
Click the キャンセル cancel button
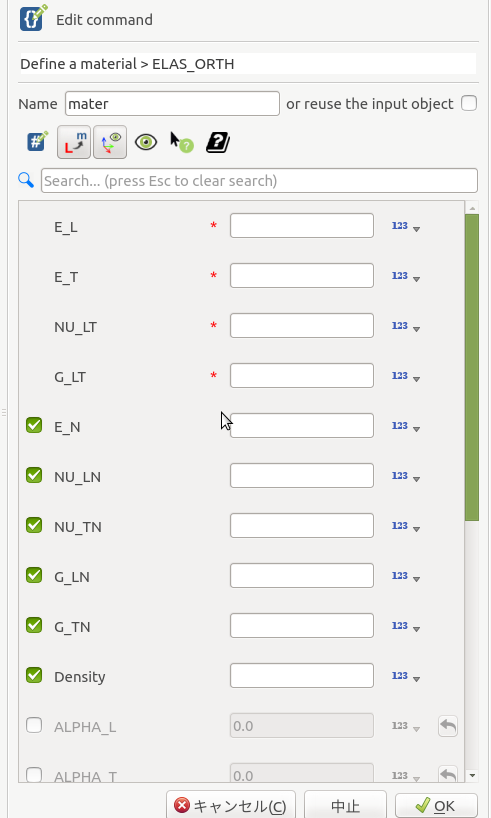[x=231, y=805]
